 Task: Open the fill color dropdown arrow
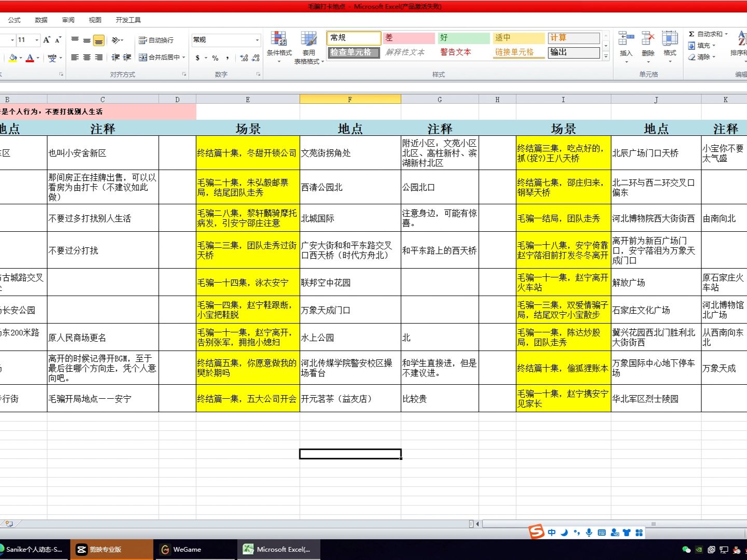coord(21,58)
